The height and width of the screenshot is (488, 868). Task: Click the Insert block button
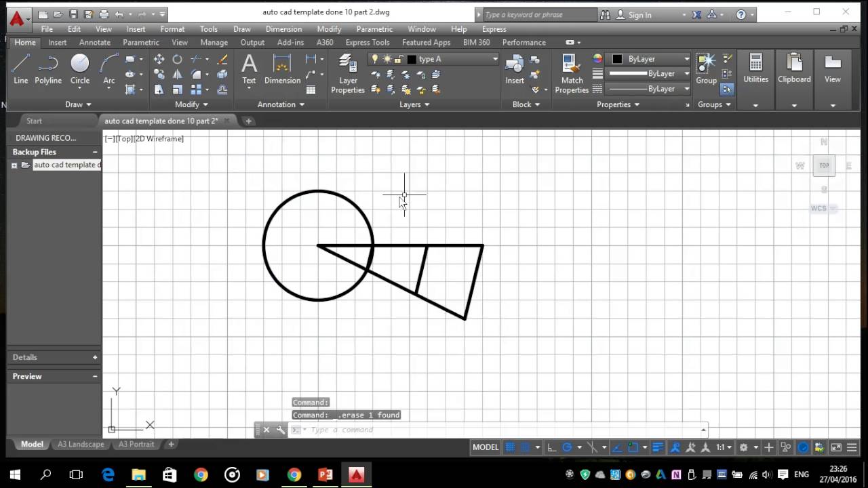click(515, 70)
